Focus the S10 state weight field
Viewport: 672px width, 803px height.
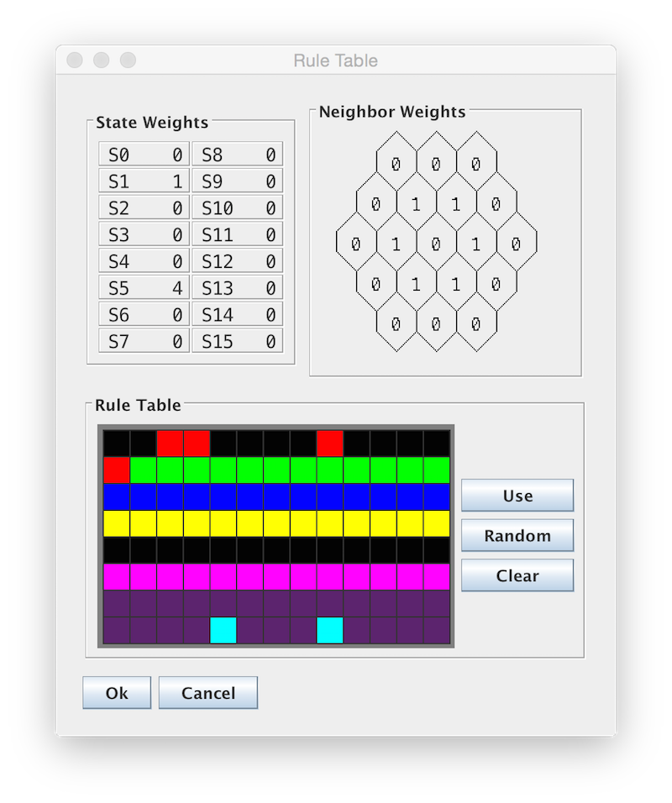pyautogui.click(x=237, y=207)
